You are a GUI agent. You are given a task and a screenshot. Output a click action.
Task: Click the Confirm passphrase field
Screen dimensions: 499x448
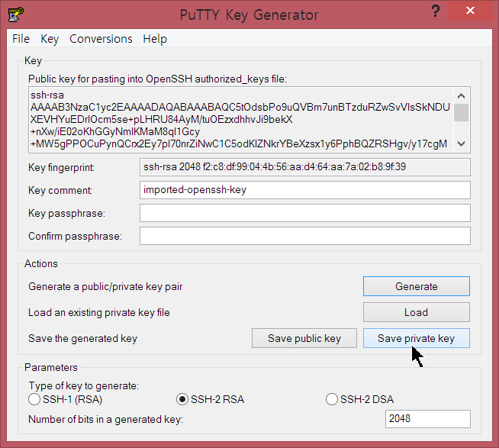click(305, 236)
